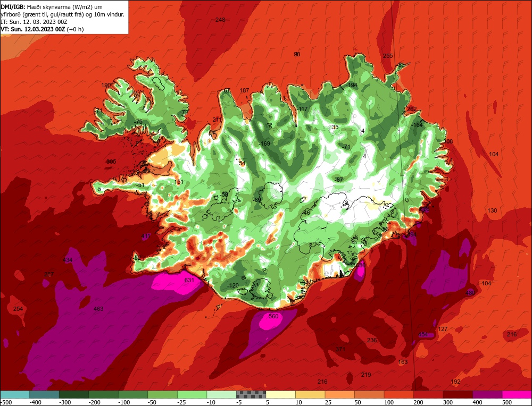Select the pale yellow legend swatch between 5 and 10
Screen dimensions: 532x406
[x=280, y=394]
